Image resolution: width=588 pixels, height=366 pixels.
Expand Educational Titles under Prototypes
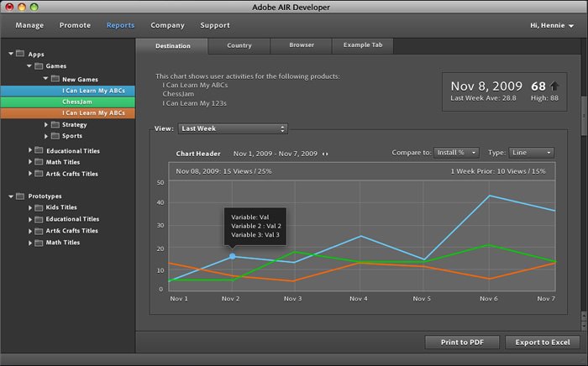point(30,220)
